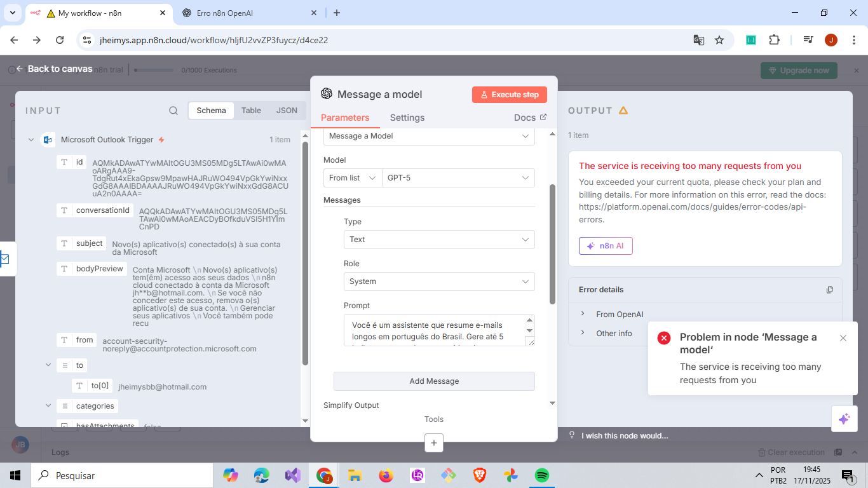This screenshot has height=488, width=868.
Task: Collapse the Microsoft Outlook Trigger section
Action: (x=31, y=140)
